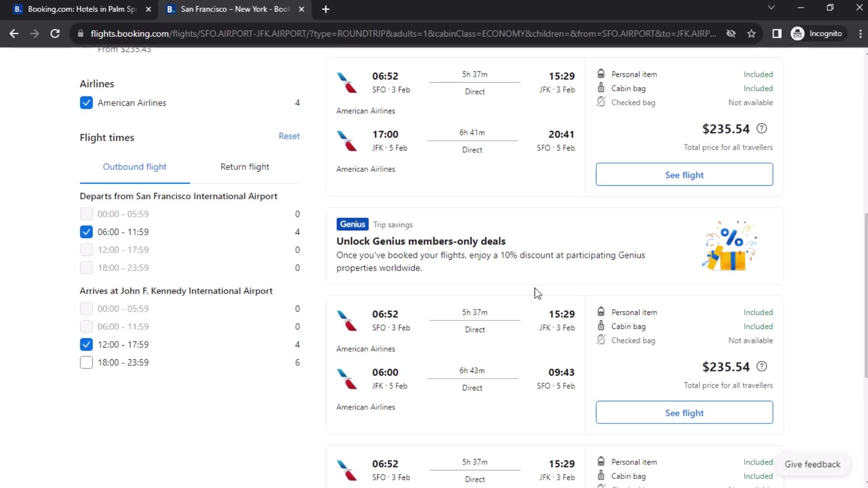Image resolution: width=868 pixels, height=488 pixels.
Task: Click the bookmark/save icon in browser toolbar
Action: point(752,33)
